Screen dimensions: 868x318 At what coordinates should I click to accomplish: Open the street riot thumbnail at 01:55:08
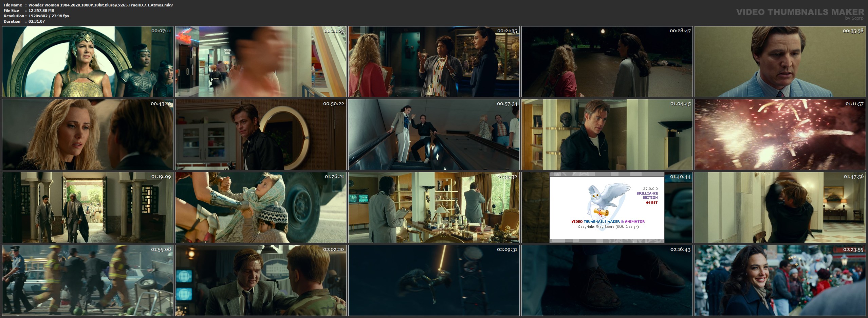coord(88,280)
